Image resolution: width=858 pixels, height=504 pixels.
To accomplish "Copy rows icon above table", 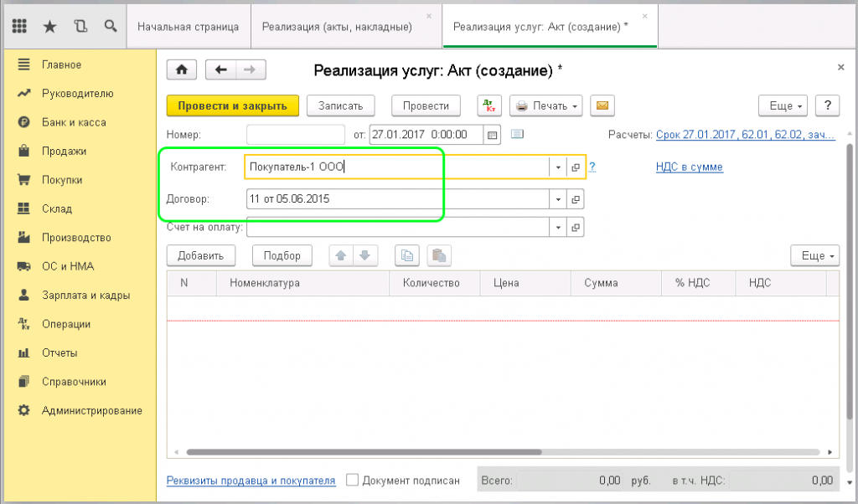I will 407,255.
